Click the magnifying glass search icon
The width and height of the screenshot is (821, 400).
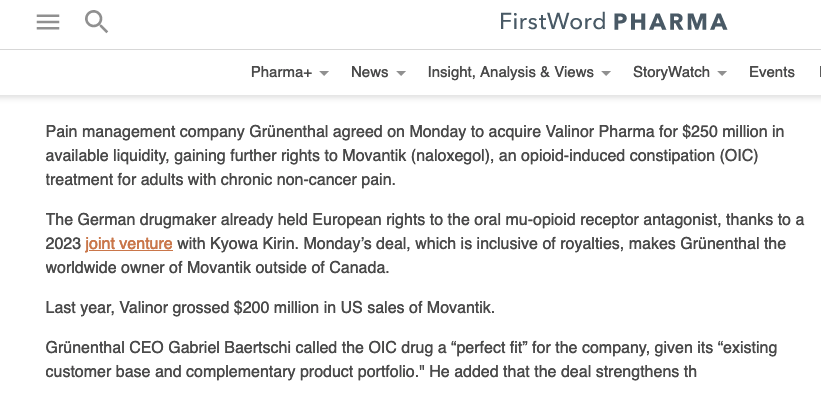96,21
